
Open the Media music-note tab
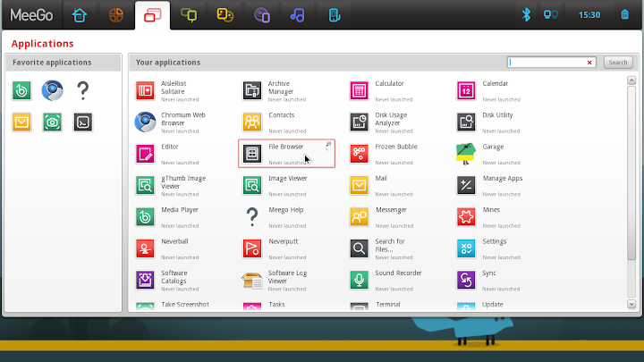pyautogui.click(x=297, y=15)
